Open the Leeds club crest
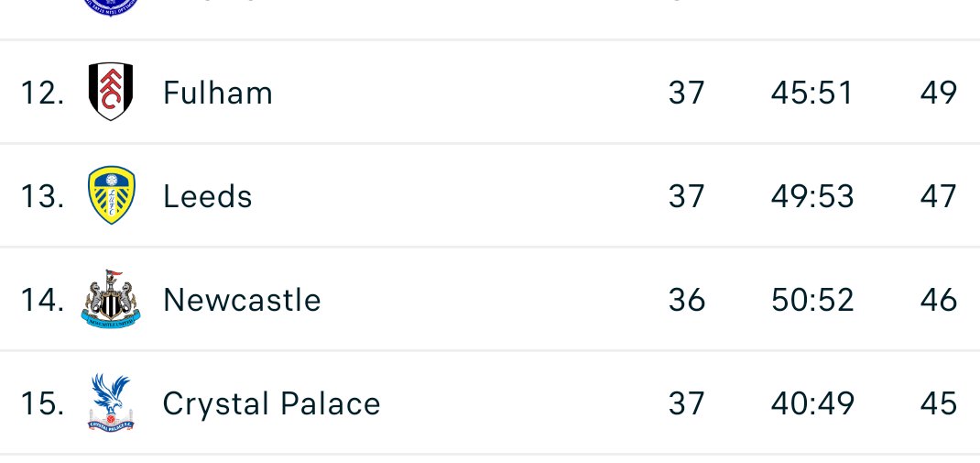 click(111, 195)
